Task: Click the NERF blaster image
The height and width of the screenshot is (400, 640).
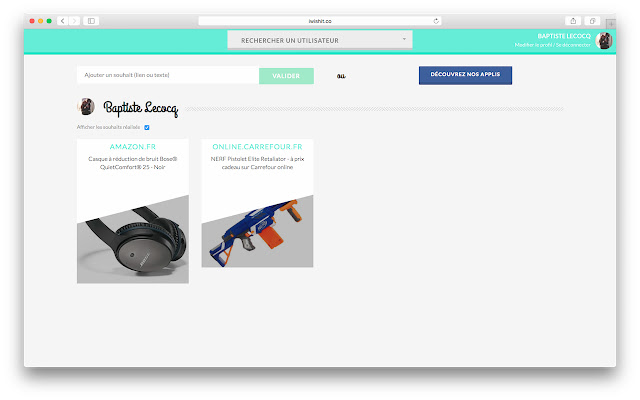Action: [257, 231]
